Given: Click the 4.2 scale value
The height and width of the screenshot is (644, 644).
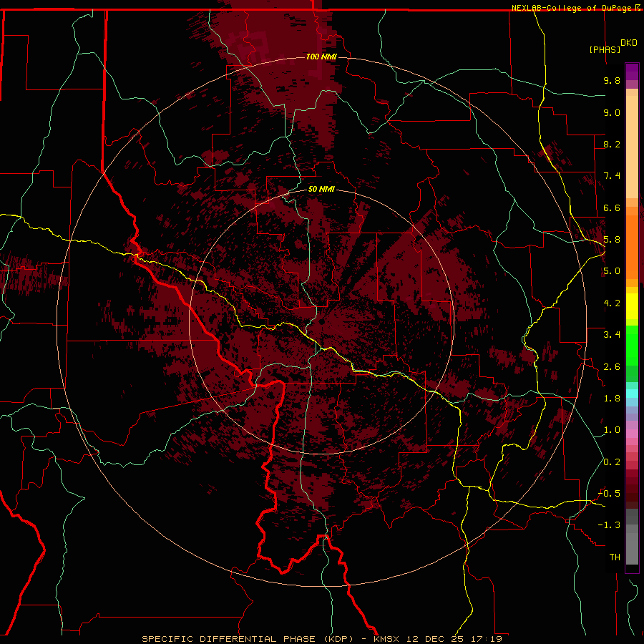Looking at the screenshot, I should click(x=612, y=303).
